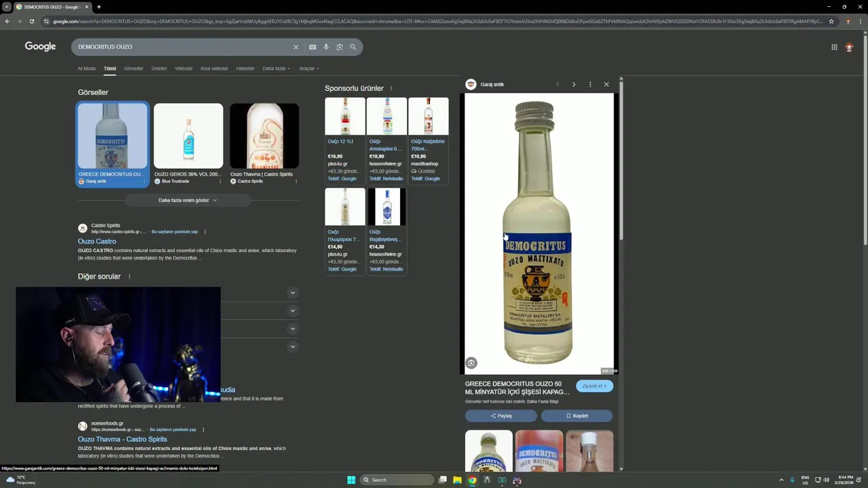The width and height of the screenshot is (868, 488).
Task: Expand Daha fazla resim göster
Action: (x=188, y=201)
